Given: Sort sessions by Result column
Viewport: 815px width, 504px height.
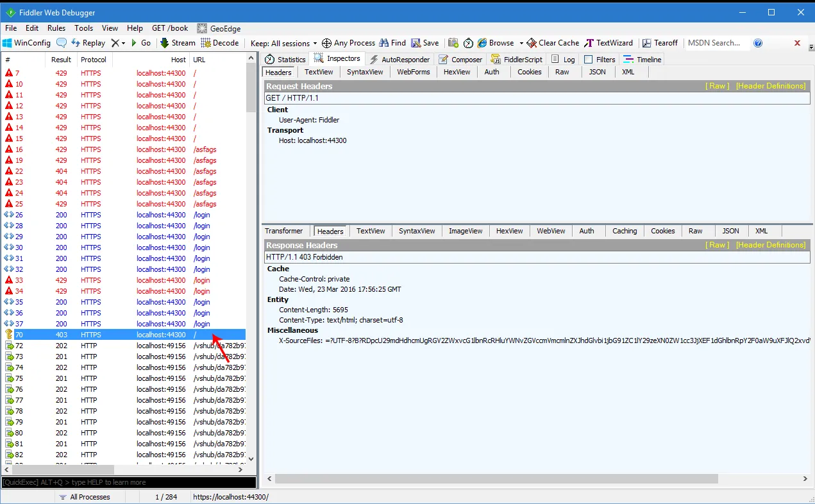Looking at the screenshot, I should (62, 60).
